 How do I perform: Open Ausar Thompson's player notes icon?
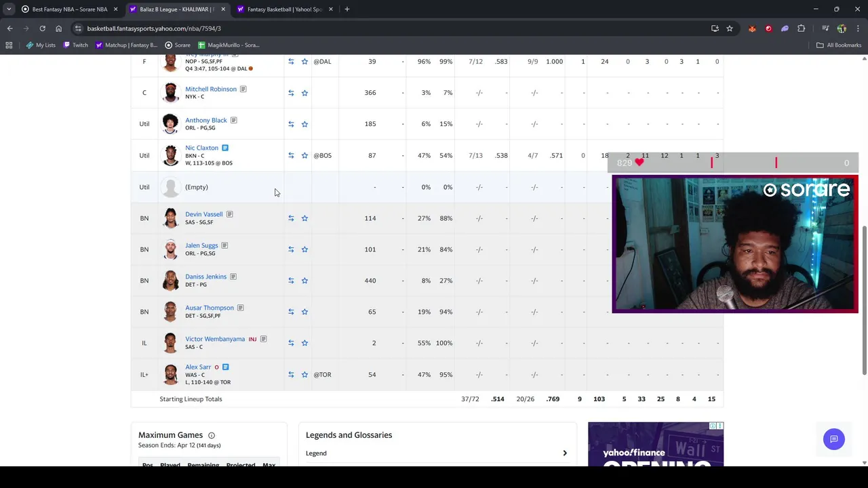click(x=240, y=308)
